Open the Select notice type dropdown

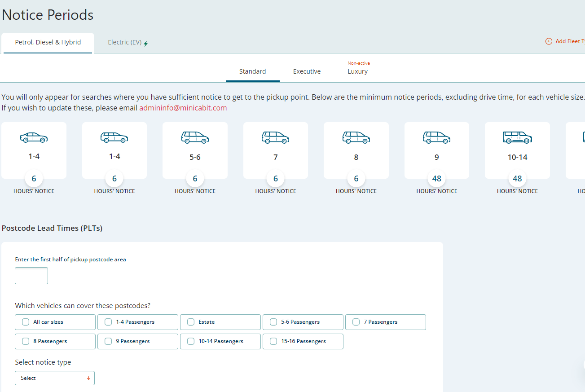point(55,378)
